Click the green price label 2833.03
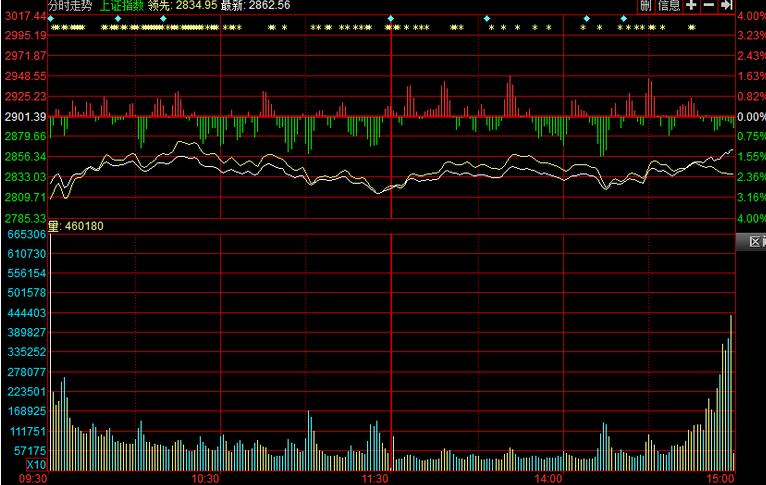 click(25, 177)
